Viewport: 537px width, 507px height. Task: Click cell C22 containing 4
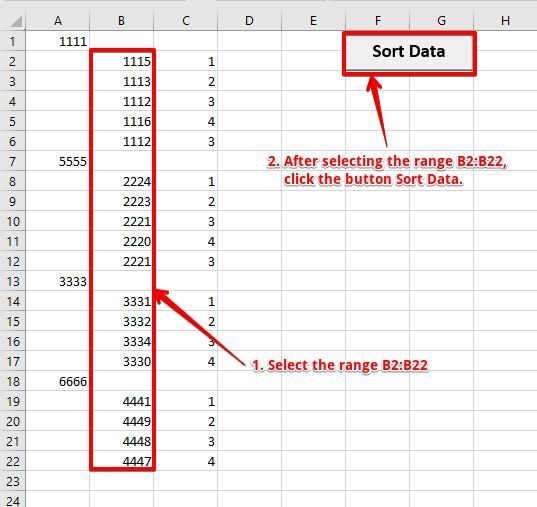point(186,461)
